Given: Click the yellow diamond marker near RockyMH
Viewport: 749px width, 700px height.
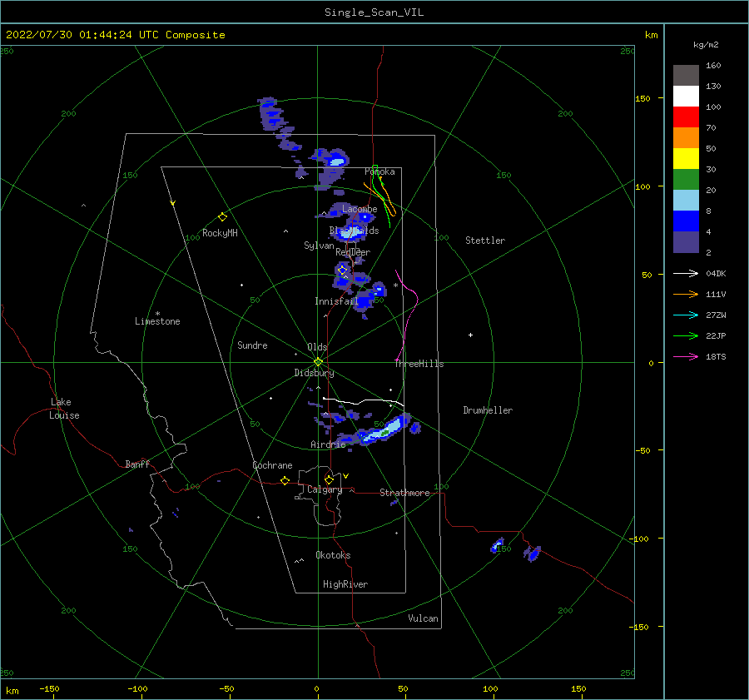Looking at the screenshot, I should coord(222,217).
